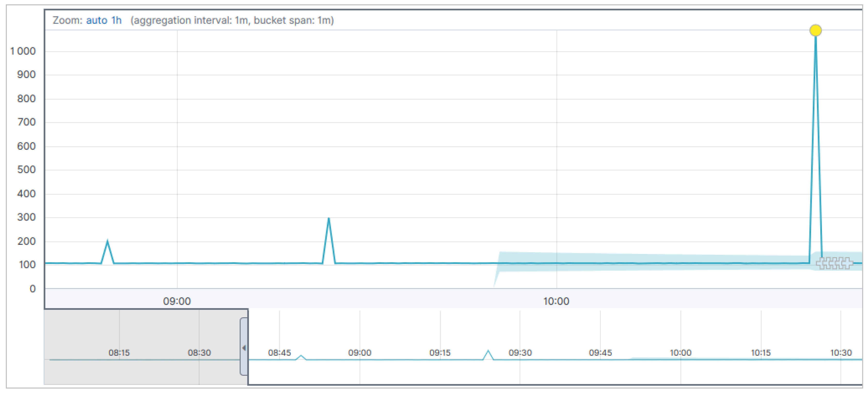This screenshot has height=396, width=868.
Task: Click the 10:15 label in the context chart
Action: coord(760,353)
